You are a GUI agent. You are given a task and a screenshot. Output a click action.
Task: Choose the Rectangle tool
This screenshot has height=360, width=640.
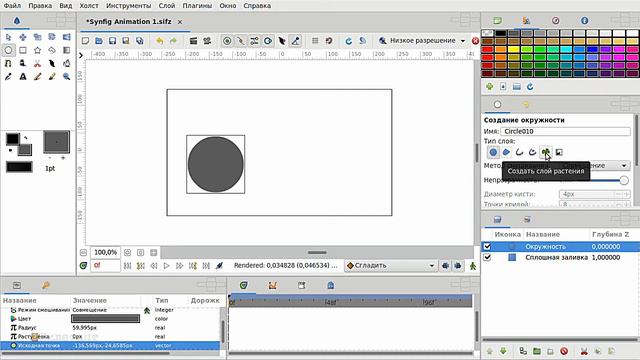pyautogui.click(x=23, y=50)
